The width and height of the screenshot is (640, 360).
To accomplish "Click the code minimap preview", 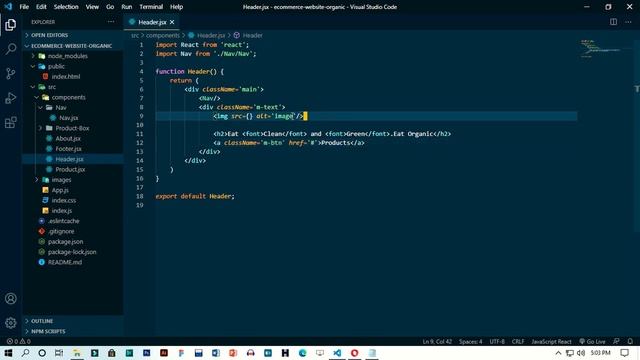I will pos(600,49).
